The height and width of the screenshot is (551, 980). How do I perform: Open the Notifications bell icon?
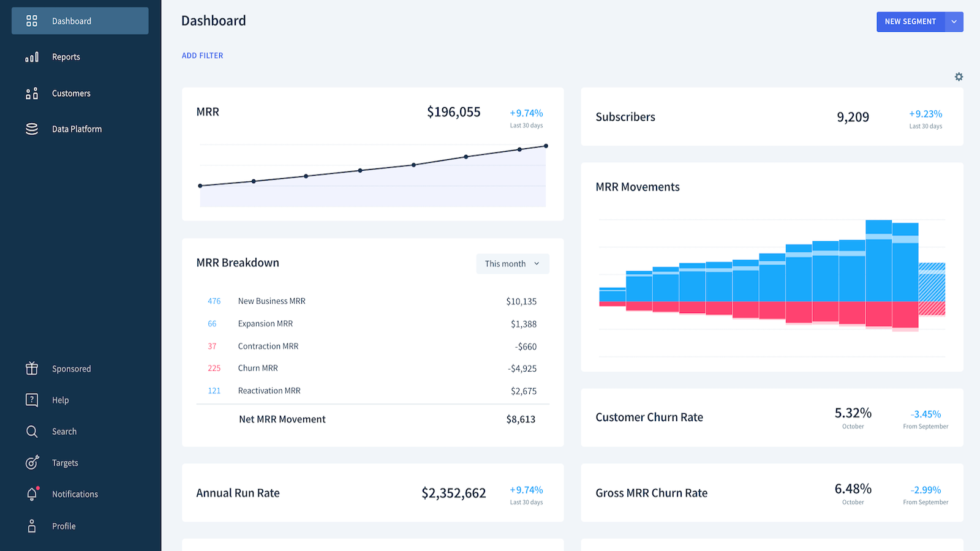pyautogui.click(x=32, y=494)
